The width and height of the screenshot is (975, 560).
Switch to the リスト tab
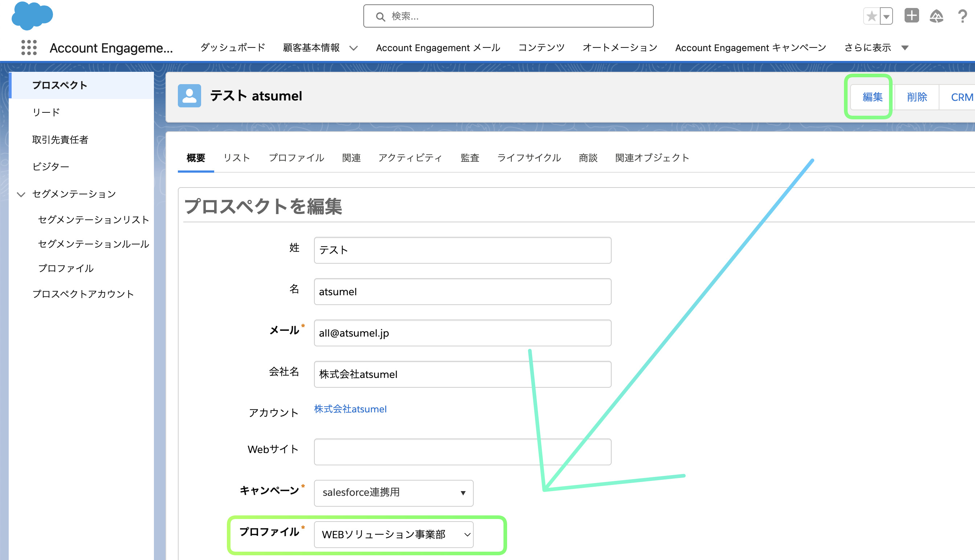(x=237, y=158)
